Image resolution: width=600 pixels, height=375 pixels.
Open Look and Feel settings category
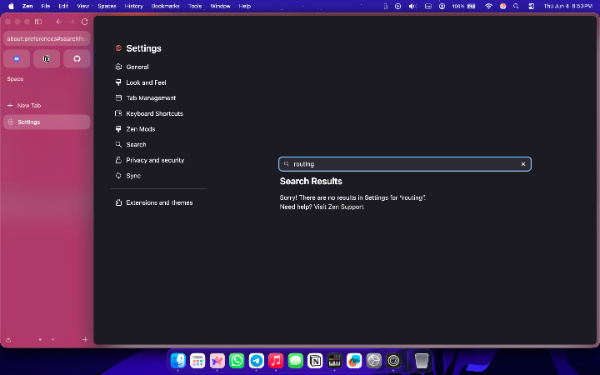point(141,82)
